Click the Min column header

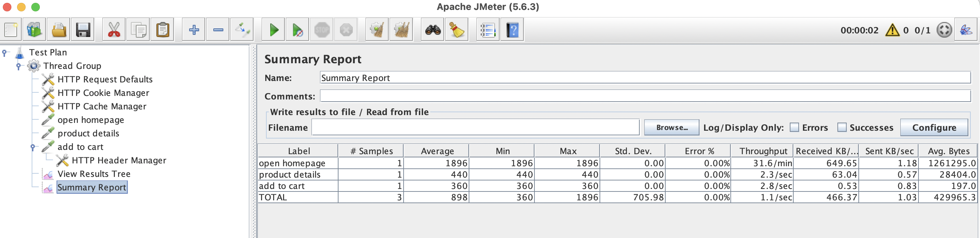click(502, 151)
